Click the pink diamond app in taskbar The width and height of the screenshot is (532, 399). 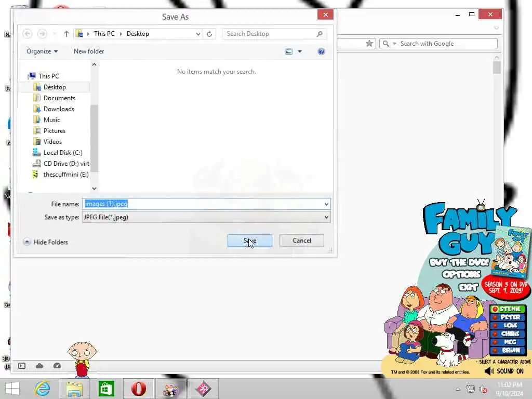point(203,389)
